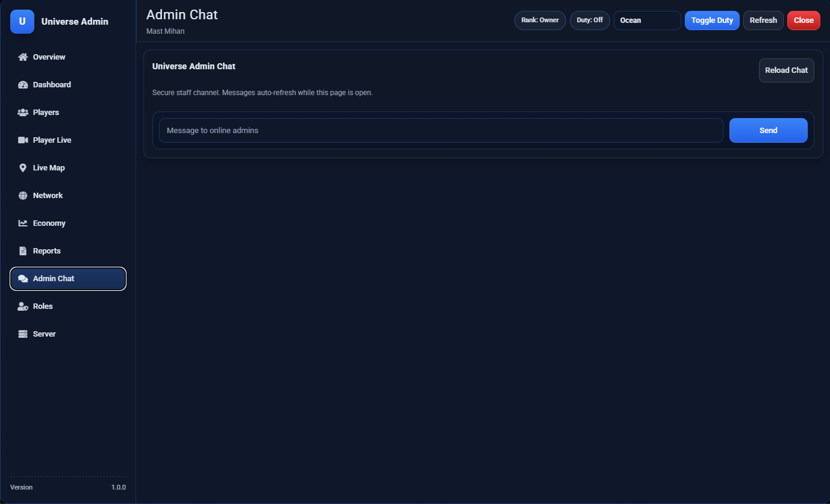Image resolution: width=830 pixels, height=504 pixels.
Task: Click the Rank: Owner badge
Action: point(540,20)
